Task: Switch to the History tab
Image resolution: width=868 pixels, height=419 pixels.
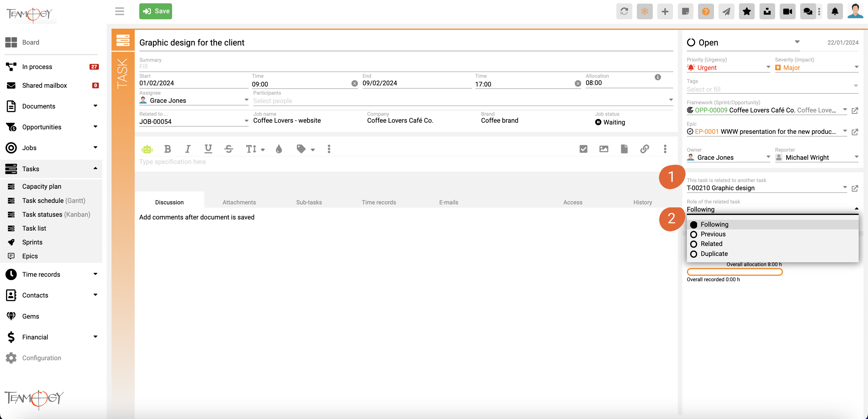Action: coord(642,202)
